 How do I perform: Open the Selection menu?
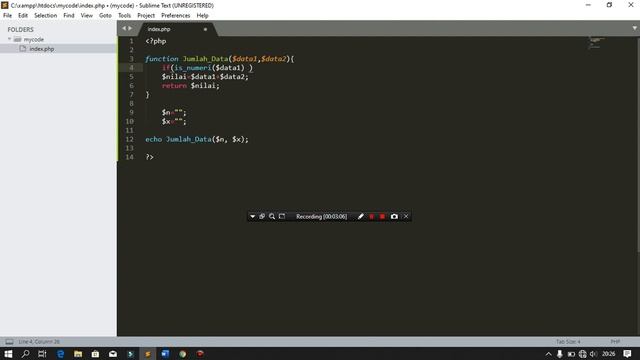tap(45, 16)
